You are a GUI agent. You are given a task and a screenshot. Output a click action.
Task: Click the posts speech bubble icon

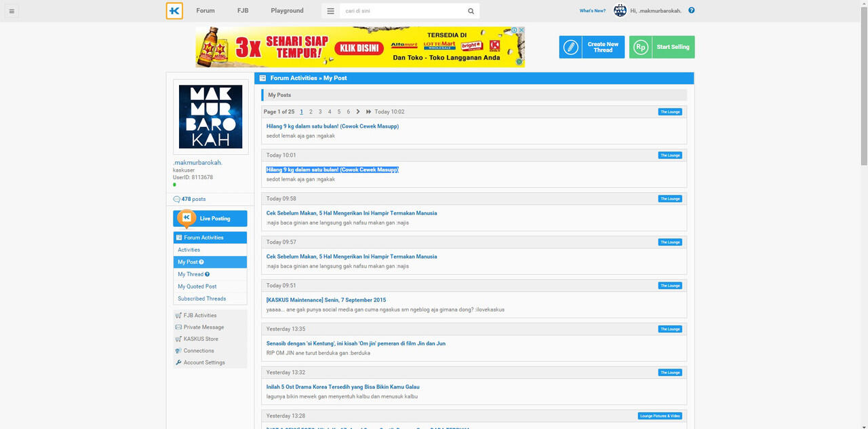coord(177,199)
